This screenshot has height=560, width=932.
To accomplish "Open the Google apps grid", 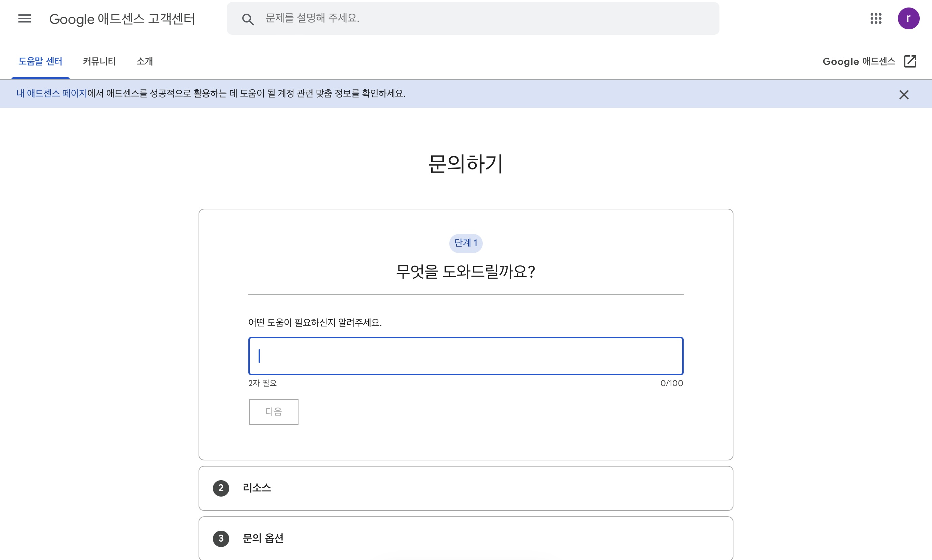I will point(876,18).
